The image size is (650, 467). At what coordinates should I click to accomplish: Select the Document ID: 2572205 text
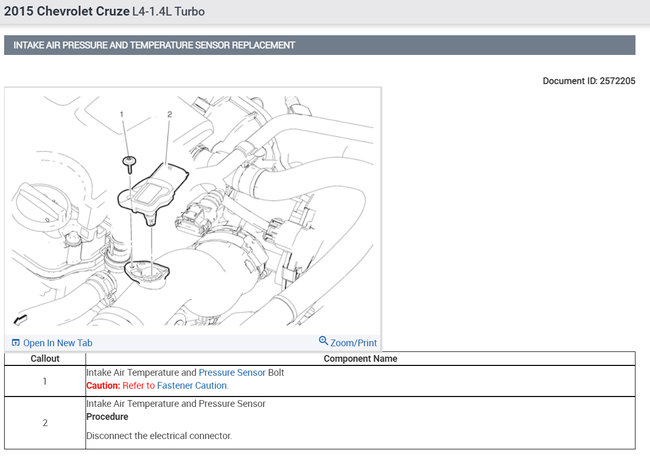click(589, 81)
